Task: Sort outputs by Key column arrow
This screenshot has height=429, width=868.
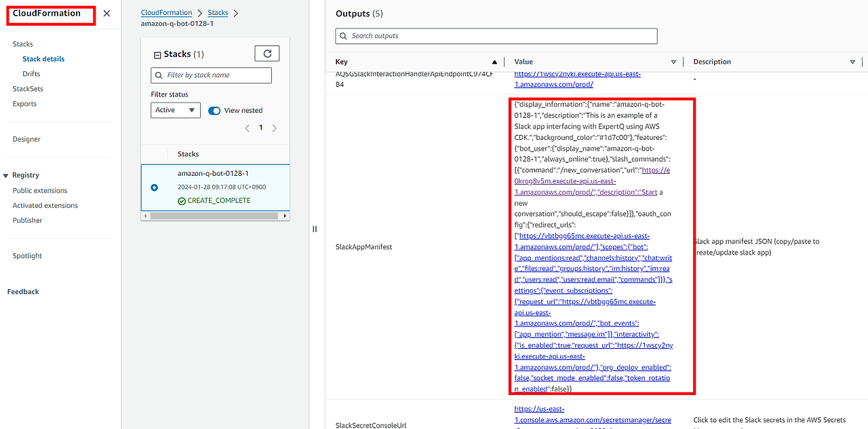Action: click(x=494, y=62)
